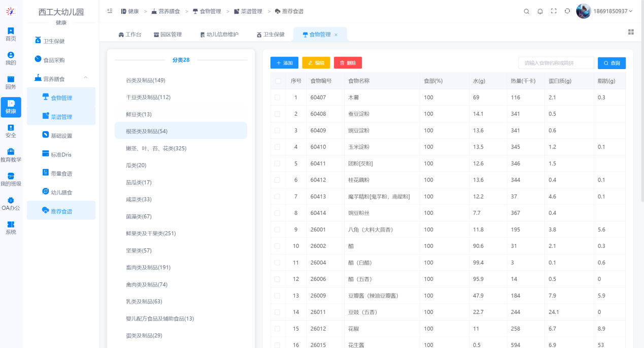Image resolution: width=644 pixels, height=348 pixels.
Task: Switch to the 幼儿信息维护 tab
Action: [x=219, y=35]
